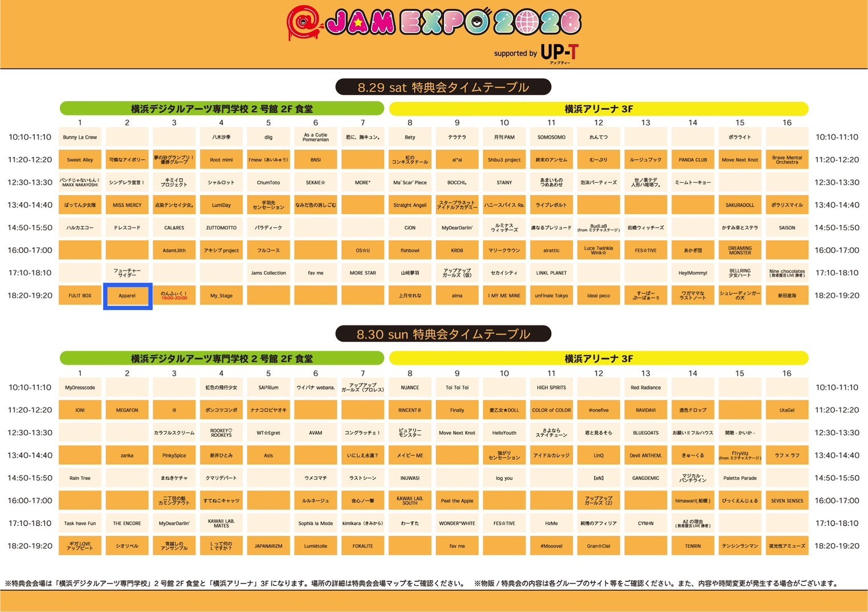Select the zanka cell
Screen dimensions: 868x612
point(127,455)
